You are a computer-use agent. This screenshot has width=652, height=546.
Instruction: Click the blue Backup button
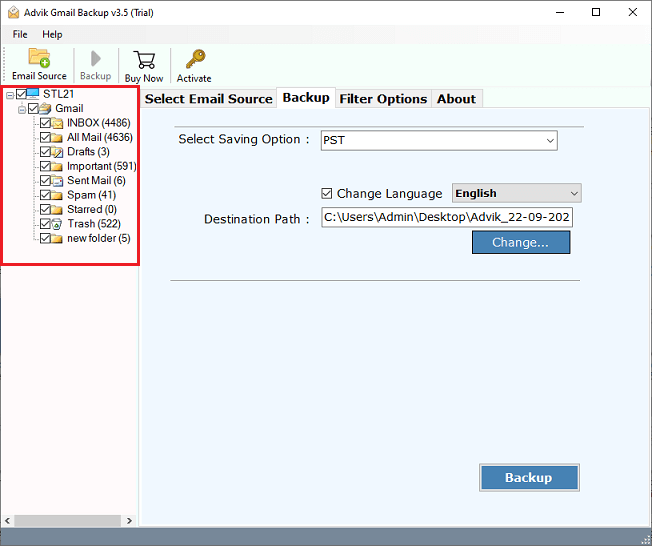529,477
